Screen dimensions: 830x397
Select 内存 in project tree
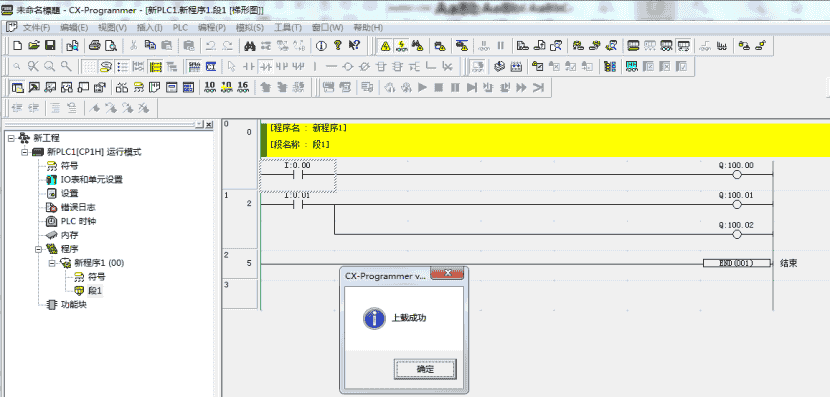point(69,235)
